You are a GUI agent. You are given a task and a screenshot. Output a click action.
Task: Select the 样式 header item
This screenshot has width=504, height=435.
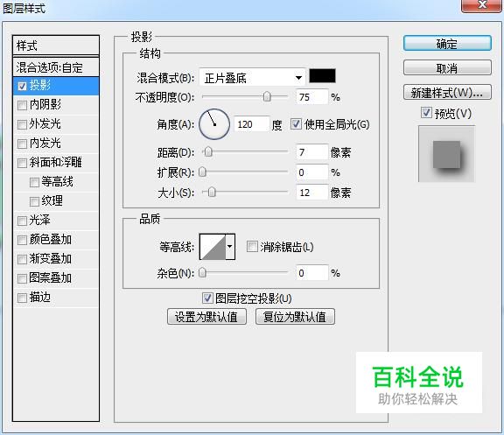point(56,46)
